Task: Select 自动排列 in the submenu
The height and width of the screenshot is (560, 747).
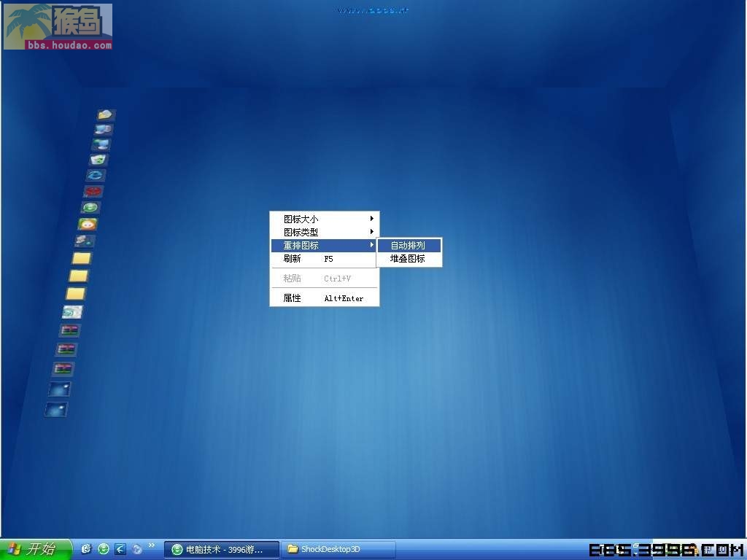Action: pos(409,245)
